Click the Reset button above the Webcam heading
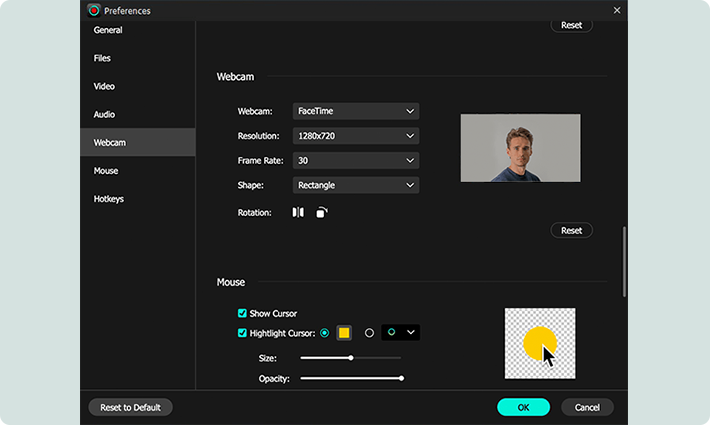Image resolution: width=710 pixels, height=425 pixels. tap(571, 25)
